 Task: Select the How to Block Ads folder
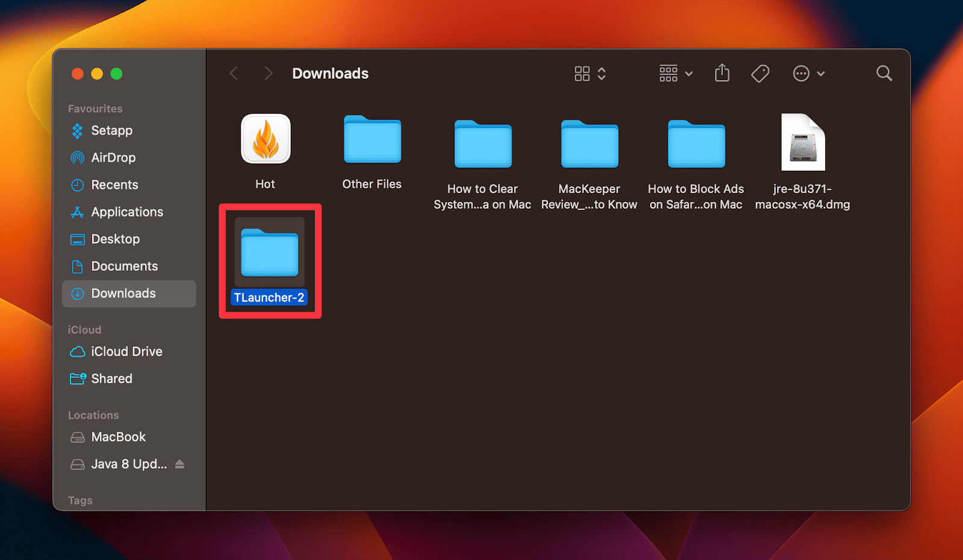point(696,144)
